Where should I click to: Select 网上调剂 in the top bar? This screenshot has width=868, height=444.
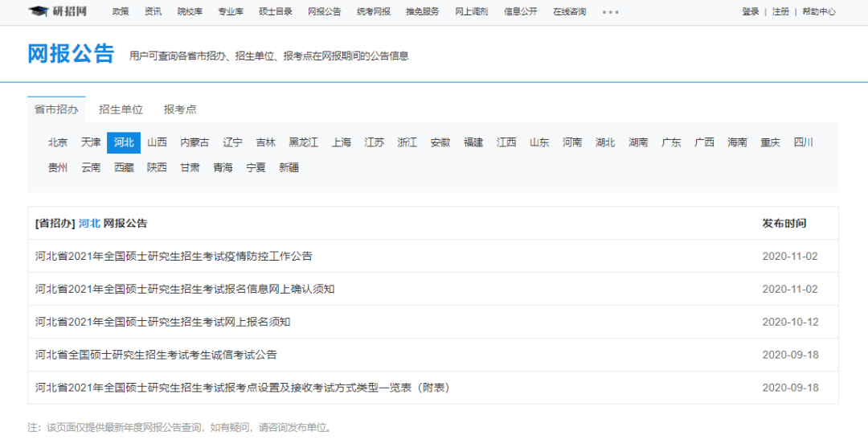click(x=472, y=11)
